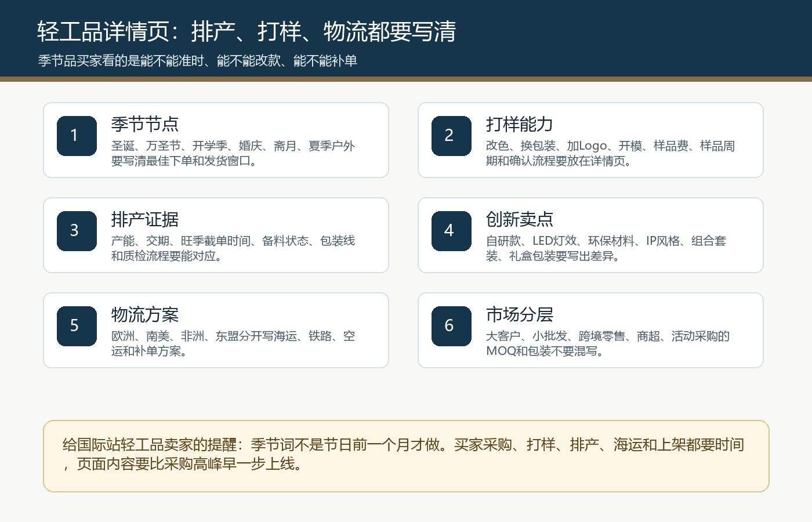Click the heading 季节节点

[145, 124]
